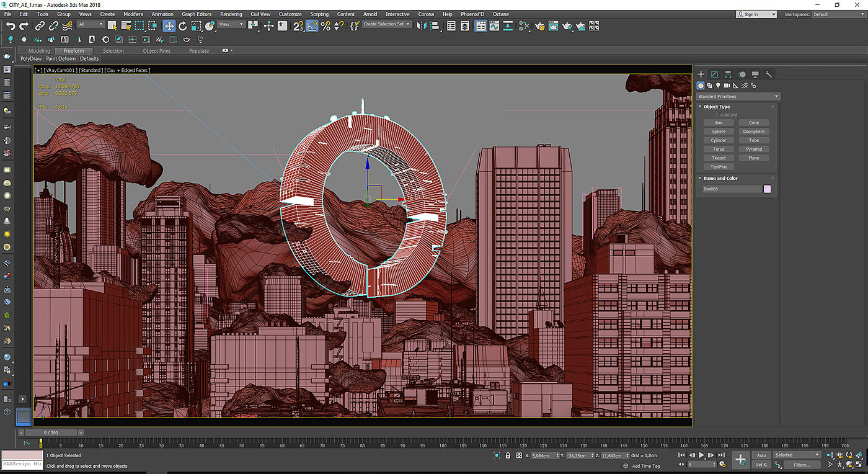Collapse the Object Type rollout
Image resolution: width=868 pixels, height=474 pixels.
pos(717,107)
